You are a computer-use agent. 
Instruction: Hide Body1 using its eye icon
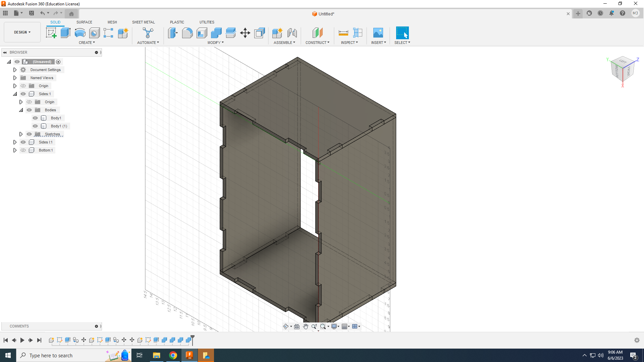pos(35,118)
